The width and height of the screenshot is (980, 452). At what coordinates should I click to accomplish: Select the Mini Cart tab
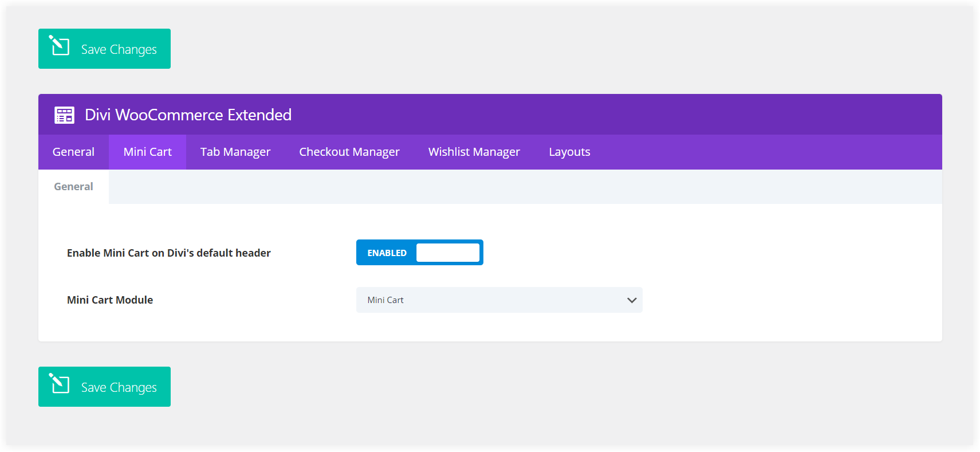coord(147,152)
